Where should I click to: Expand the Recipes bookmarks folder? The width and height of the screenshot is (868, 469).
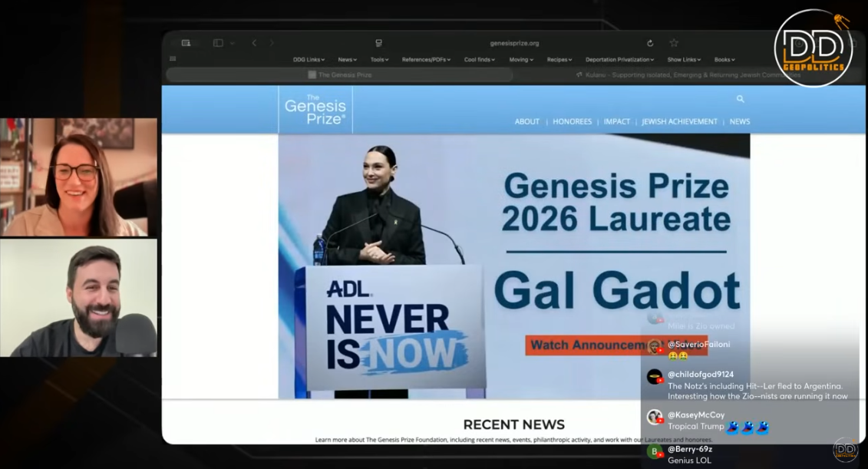click(x=559, y=59)
